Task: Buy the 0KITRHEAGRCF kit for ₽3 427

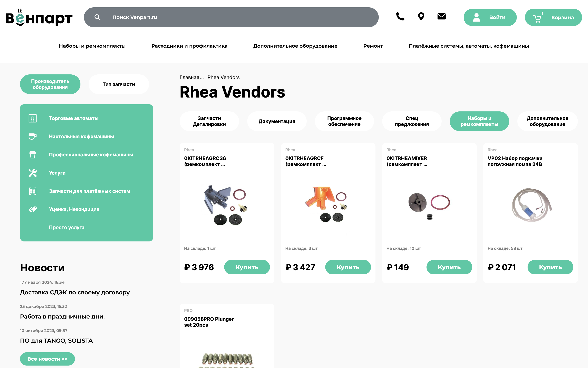Action: coord(348,267)
